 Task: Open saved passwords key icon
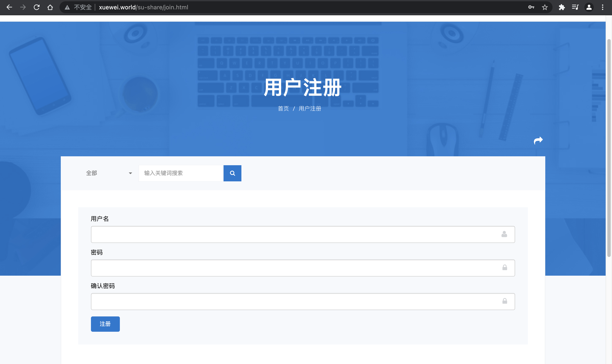(x=531, y=7)
